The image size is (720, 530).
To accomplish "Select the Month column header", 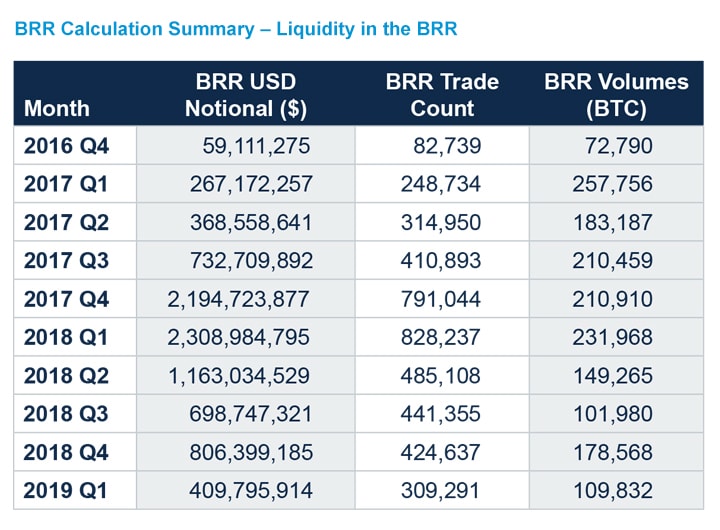I will pyautogui.click(x=57, y=108).
